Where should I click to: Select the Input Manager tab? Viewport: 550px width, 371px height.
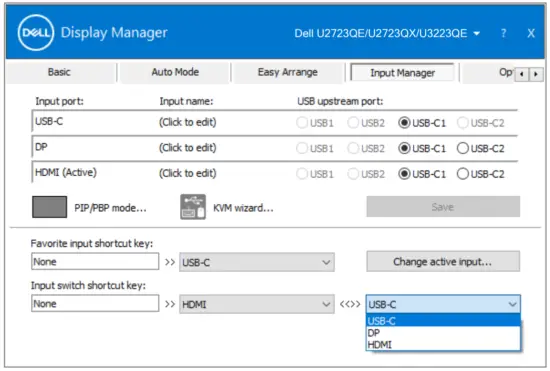click(402, 73)
